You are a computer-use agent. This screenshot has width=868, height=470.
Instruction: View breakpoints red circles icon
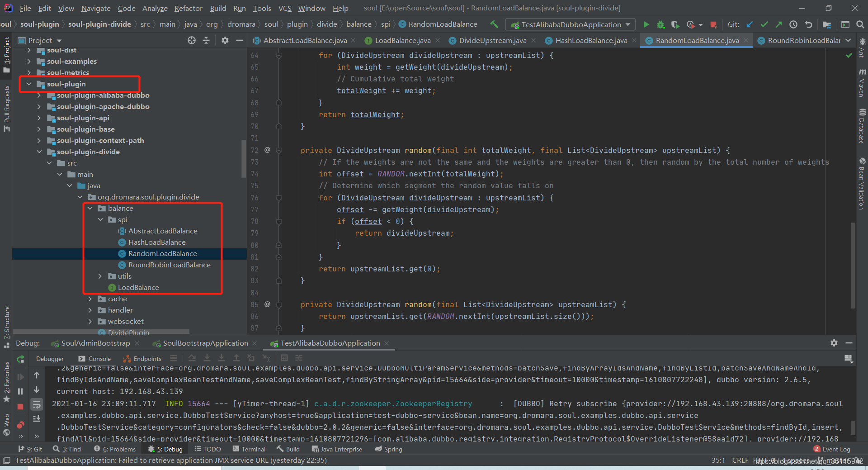tap(20, 425)
